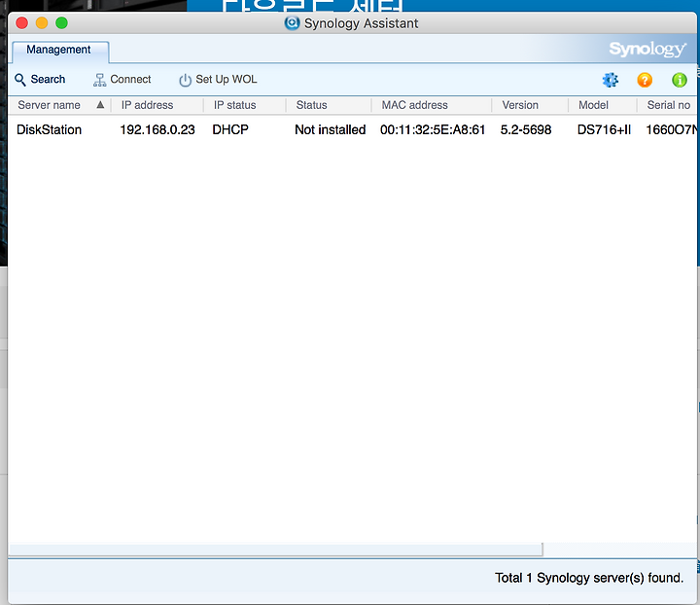Viewport: 700px width, 605px height.
Task: Click version 5.2-5698 cell
Action: point(526,130)
